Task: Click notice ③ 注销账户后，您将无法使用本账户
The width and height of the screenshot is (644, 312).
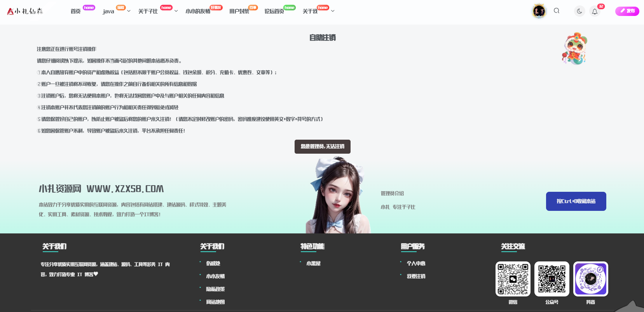Action: click(x=131, y=96)
